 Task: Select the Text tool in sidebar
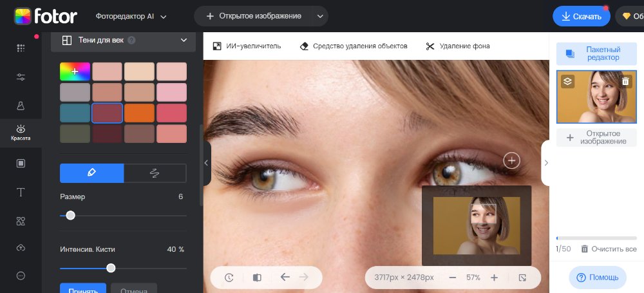[x=21, y=192]
